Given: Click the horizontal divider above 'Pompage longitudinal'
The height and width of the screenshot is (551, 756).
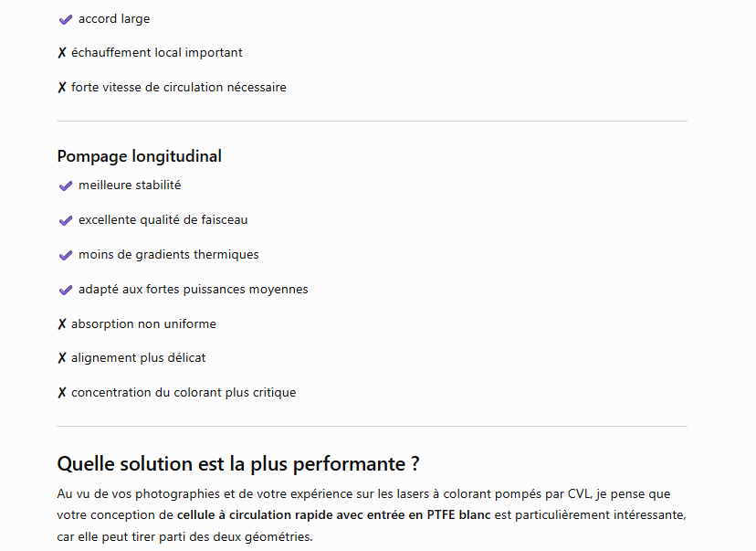Looking at the screenshot, I should point(372,122).
